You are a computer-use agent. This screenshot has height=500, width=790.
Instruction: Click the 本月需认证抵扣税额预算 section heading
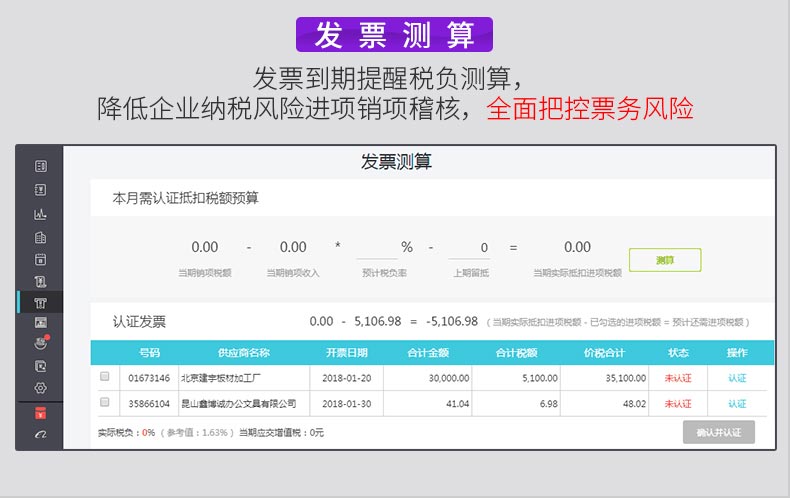(x=185, y=198)
